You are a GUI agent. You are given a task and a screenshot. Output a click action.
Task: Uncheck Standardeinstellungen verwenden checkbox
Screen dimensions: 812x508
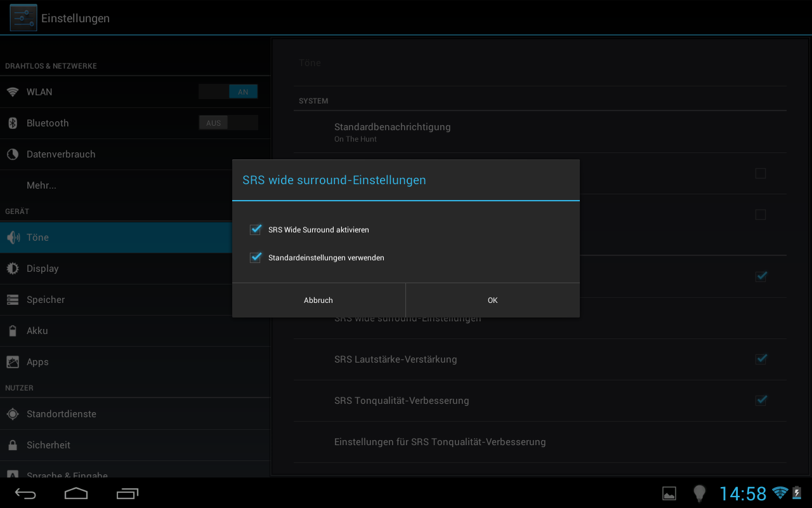(x=256, y=258)
